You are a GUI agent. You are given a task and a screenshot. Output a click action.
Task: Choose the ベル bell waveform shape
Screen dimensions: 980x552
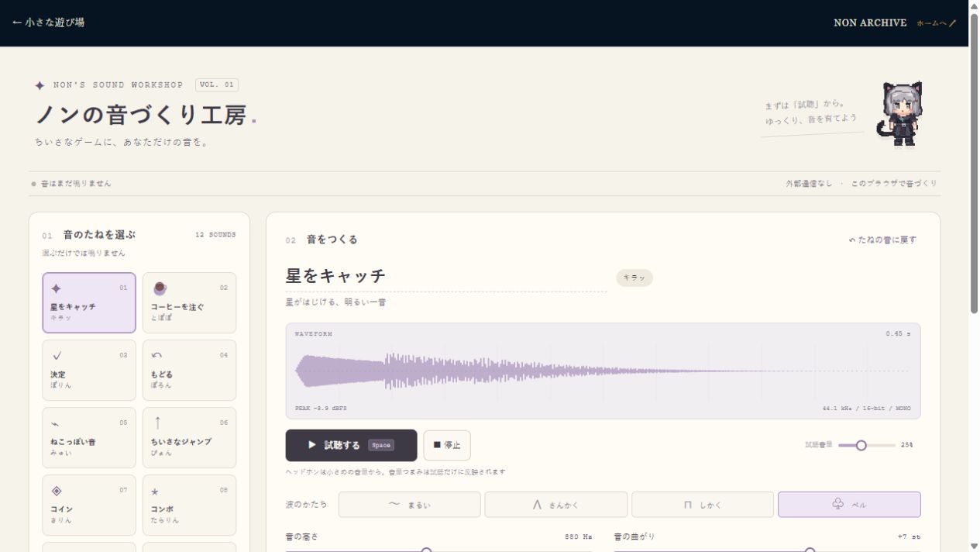[849, 505]
